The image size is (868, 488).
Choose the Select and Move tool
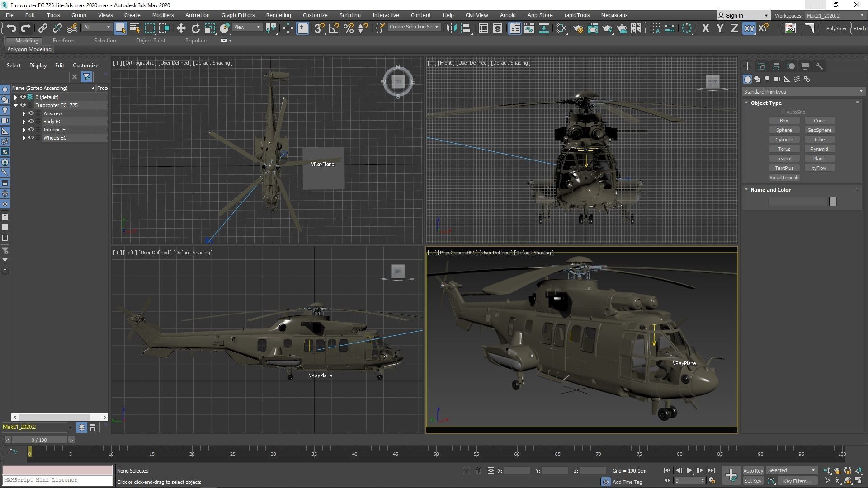point(181,28)
